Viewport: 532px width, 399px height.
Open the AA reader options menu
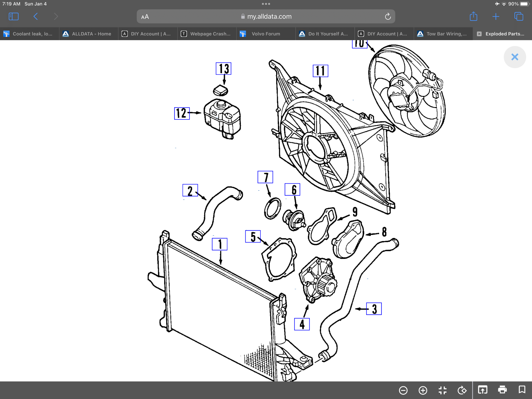pos(145,17)
